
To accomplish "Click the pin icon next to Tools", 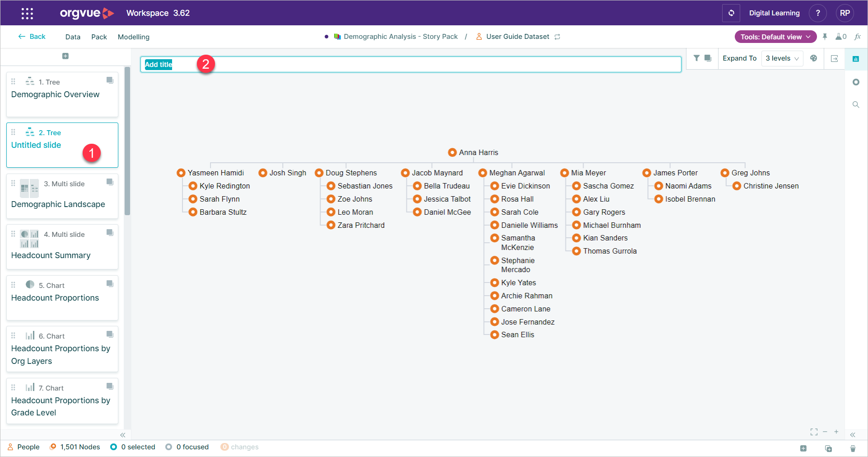I will click(x=825, y=37).
